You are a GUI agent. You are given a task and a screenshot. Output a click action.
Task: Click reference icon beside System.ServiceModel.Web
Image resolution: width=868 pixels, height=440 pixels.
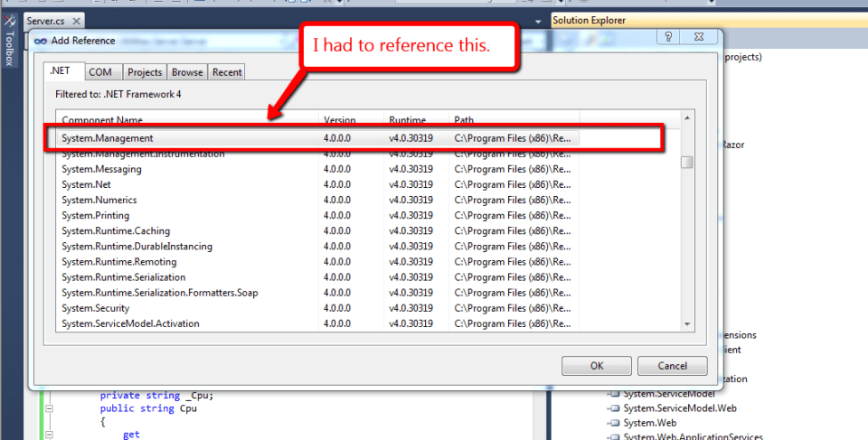pyautogui.click(x=614, y=409)
